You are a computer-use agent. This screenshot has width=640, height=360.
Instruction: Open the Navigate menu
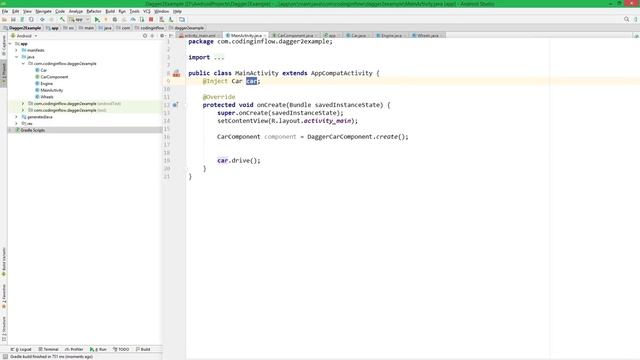click(x=43, y=11)
